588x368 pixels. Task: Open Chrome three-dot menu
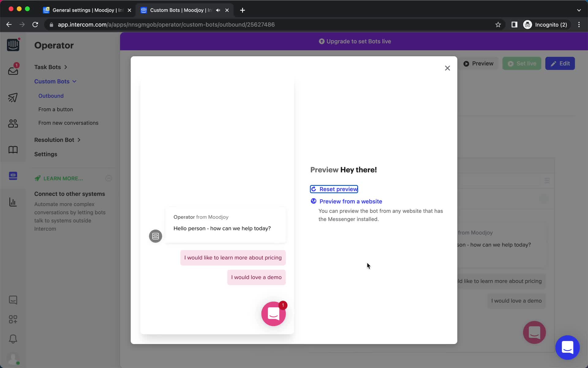click(x=579, y=25)
